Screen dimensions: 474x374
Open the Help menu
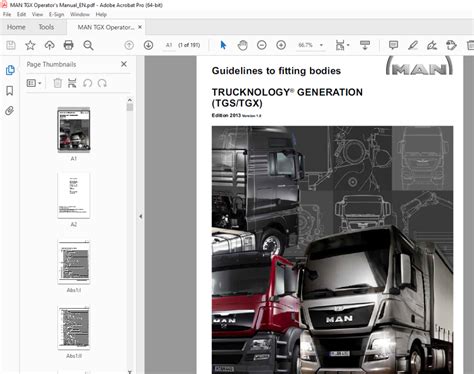(x=101, y=14)
